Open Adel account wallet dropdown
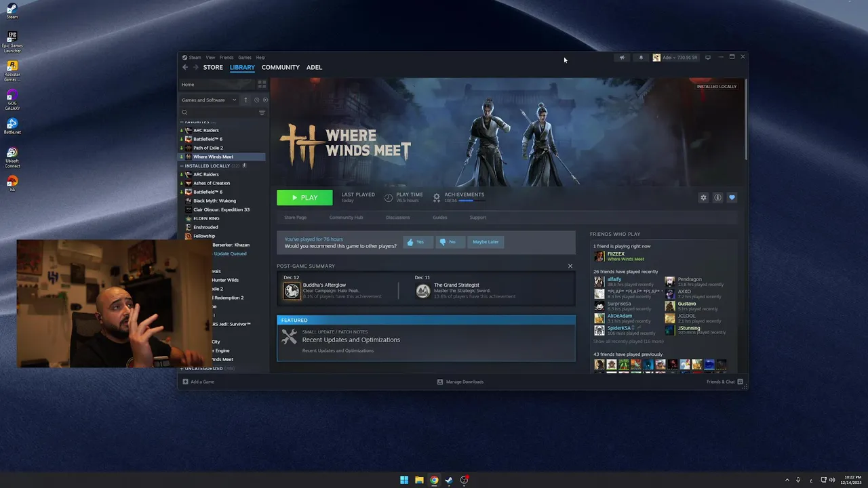This screenshot has height=488, width=868. click(x=675, y=58)
